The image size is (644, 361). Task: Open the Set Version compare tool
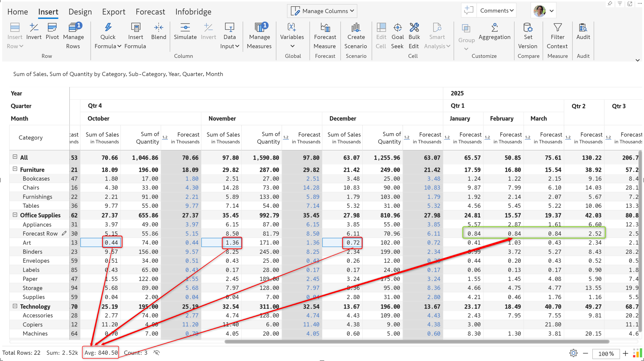pyautogui.click(x=528, y=36)
